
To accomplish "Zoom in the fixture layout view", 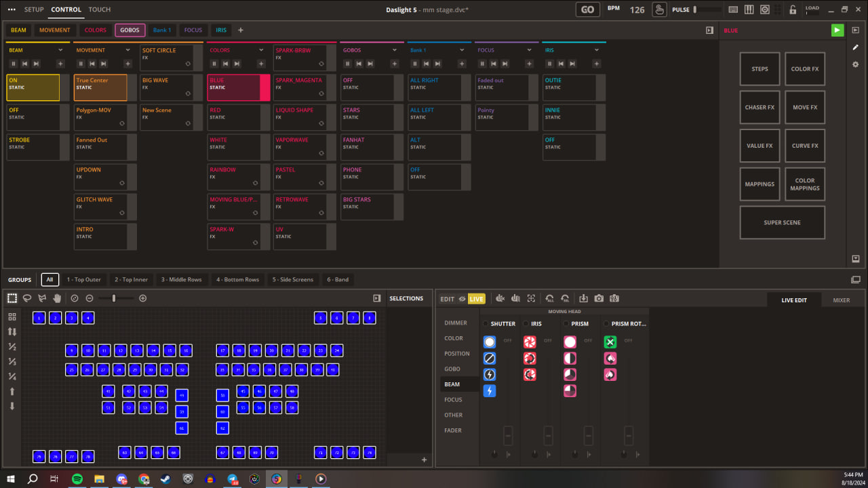I will 142,298.
